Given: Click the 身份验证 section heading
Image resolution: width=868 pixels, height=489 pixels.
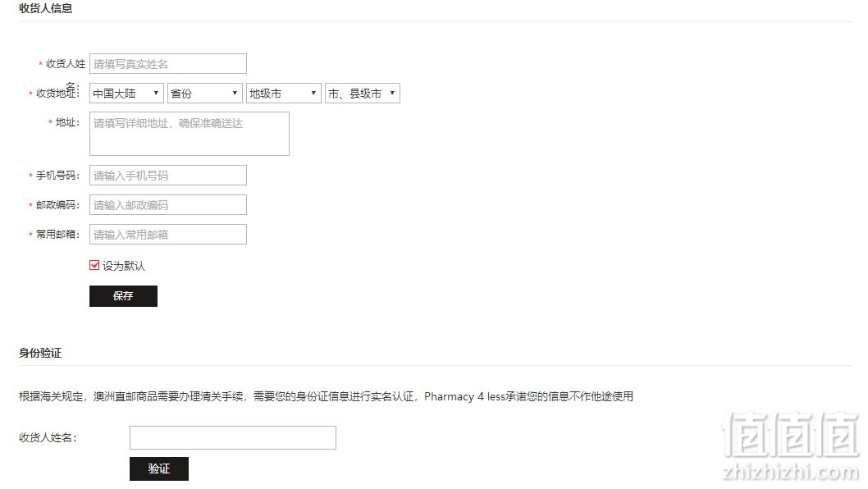Looking at the screenshot, I should tap(40, 353).
